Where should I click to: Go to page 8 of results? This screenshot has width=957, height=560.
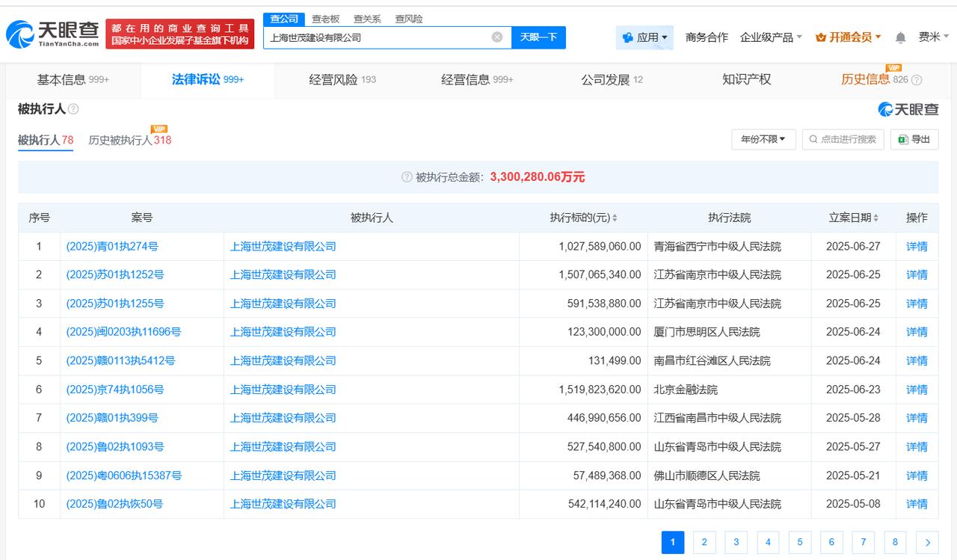point(895,543)
